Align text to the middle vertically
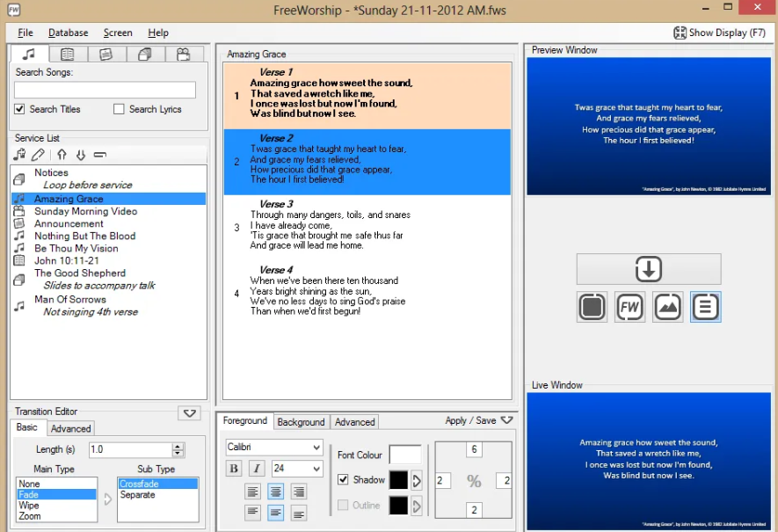The height and width of the screenshot is (532, 778). (275, 513)
